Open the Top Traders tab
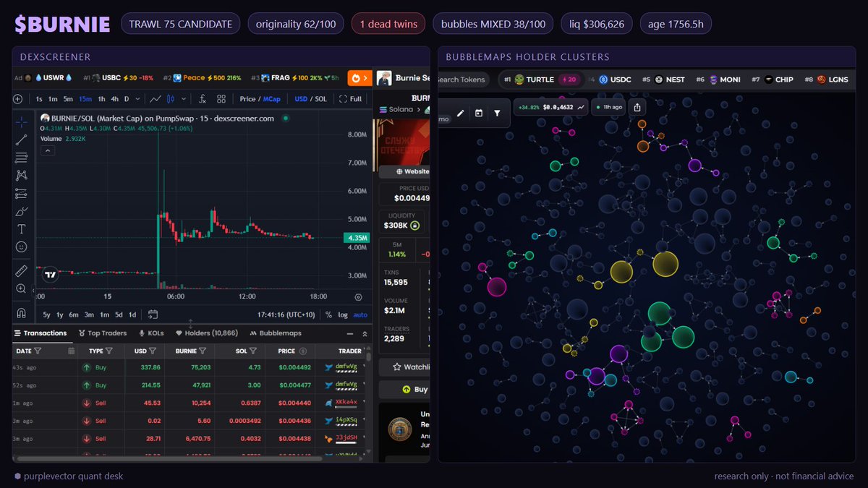This screenshot has width=868, height=488. point(102,333)
